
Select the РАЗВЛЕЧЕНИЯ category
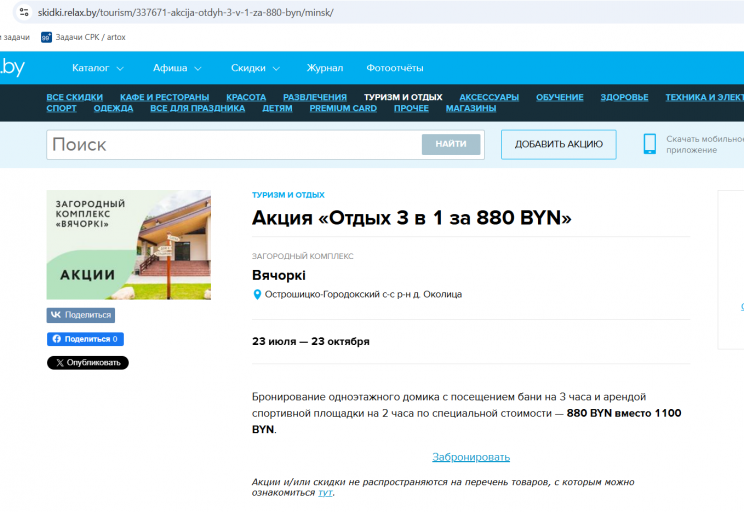[x=315, y=97]
